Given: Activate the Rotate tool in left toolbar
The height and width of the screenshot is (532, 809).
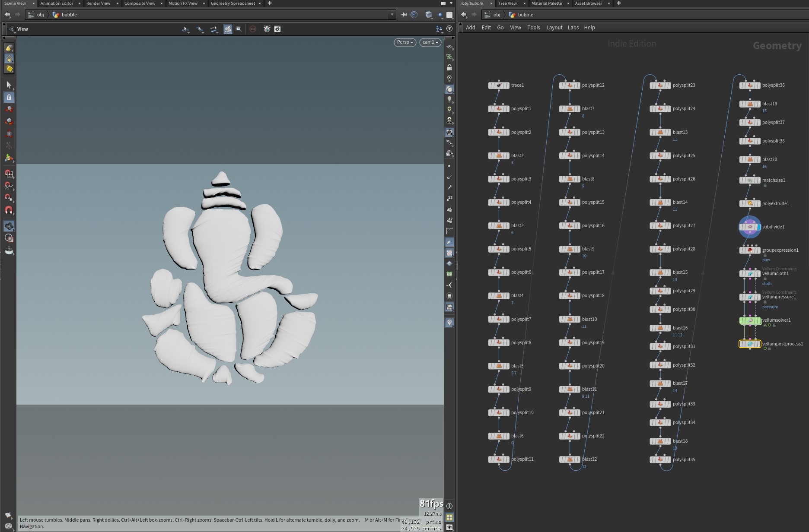Looking at the screenshot, I should [x=9, y=121].
